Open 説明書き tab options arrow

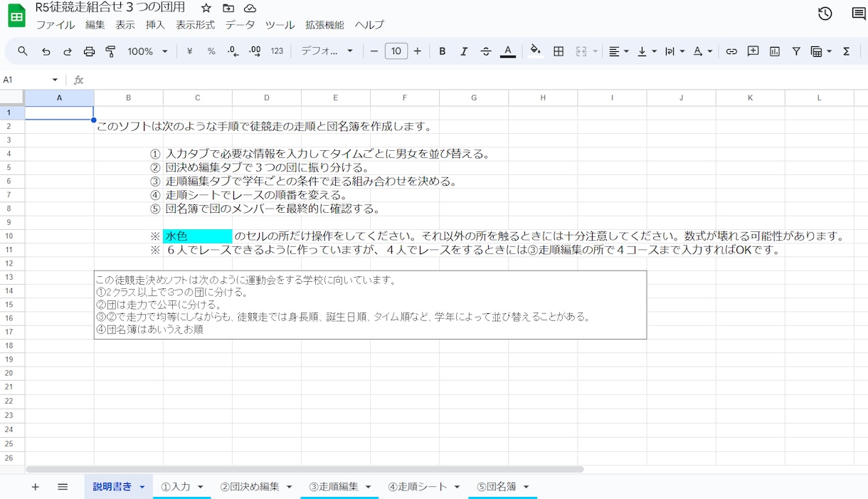coord(142,487)
